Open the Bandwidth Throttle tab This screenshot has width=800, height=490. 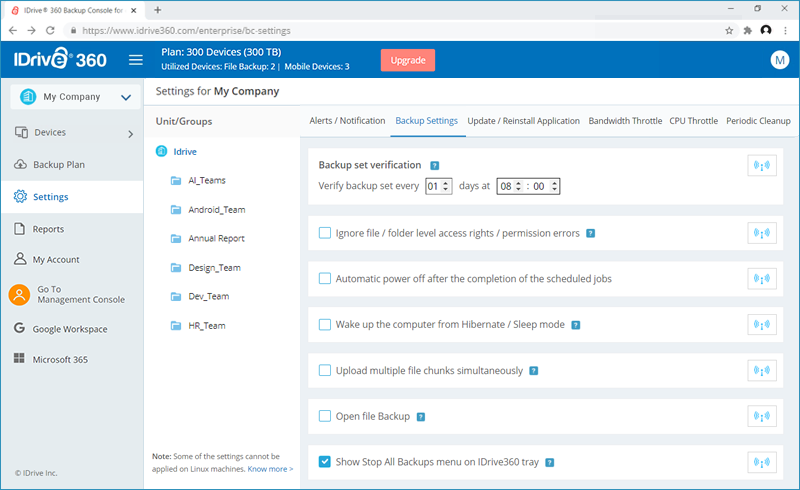tap(625, 121)
